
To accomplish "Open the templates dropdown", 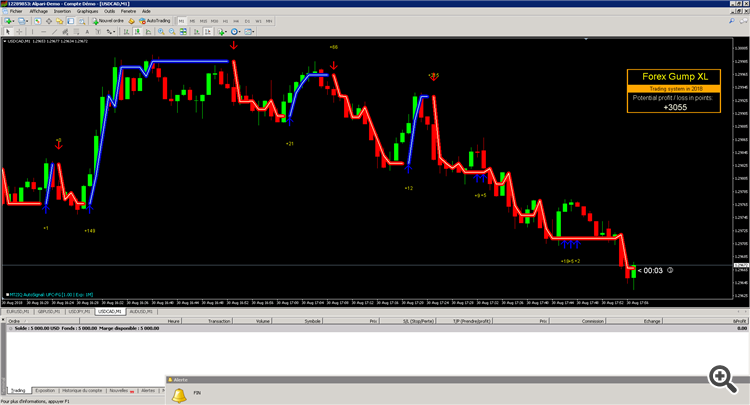I will tap(249, 32).
